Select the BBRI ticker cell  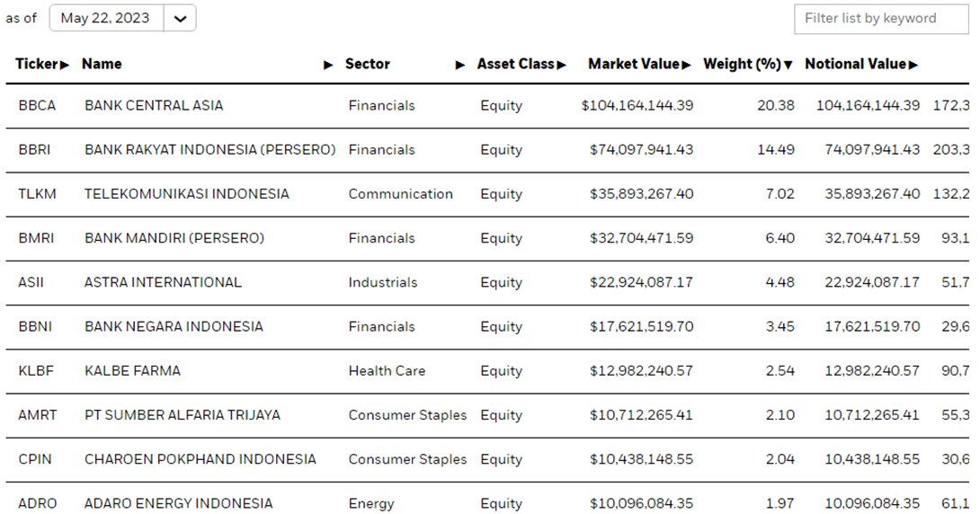34,150
